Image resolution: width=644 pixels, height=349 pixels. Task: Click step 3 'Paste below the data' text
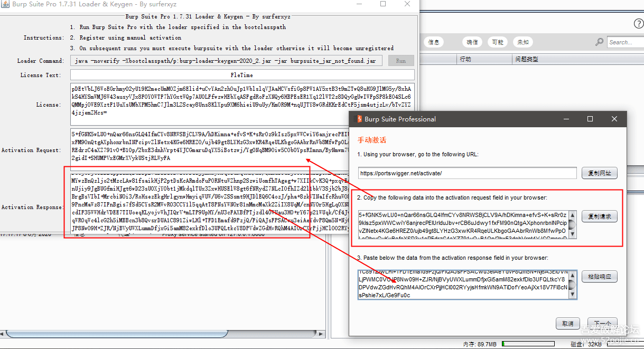click(x=453, y=258)
